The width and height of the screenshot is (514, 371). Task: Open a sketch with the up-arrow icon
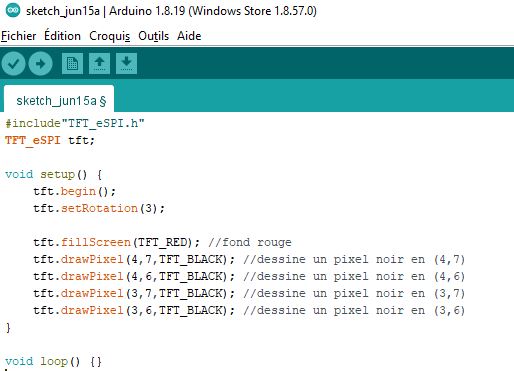(x=99, y=63)
